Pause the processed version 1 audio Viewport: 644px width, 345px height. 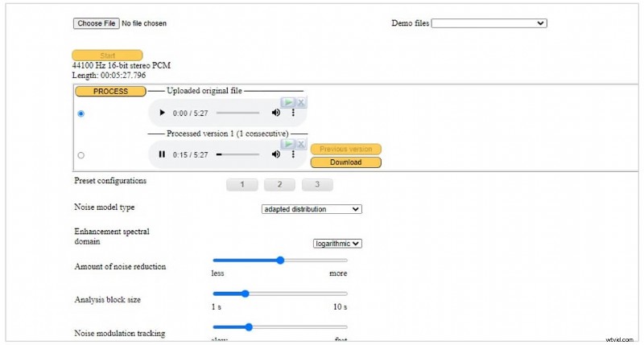point(162,154)
